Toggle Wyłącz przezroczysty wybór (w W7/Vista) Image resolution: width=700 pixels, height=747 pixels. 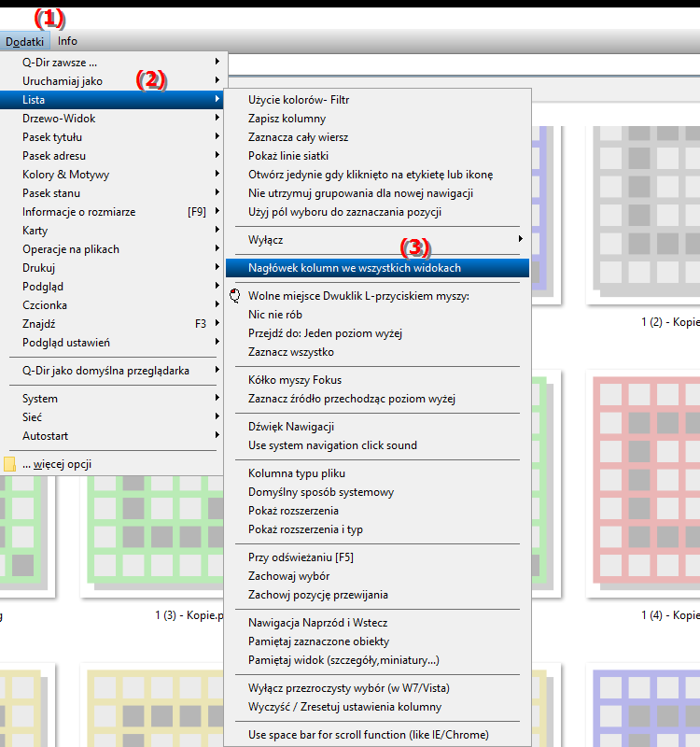tap(377, 688)
